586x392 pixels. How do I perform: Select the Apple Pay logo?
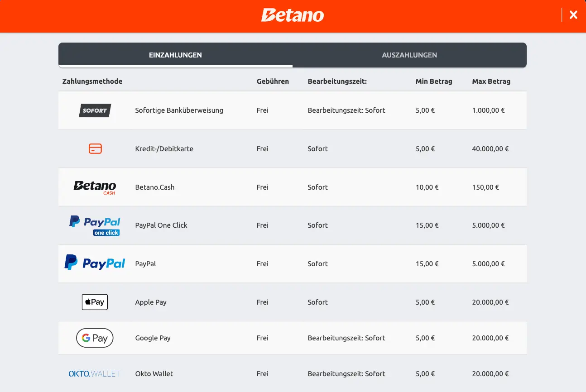point(95,302)
